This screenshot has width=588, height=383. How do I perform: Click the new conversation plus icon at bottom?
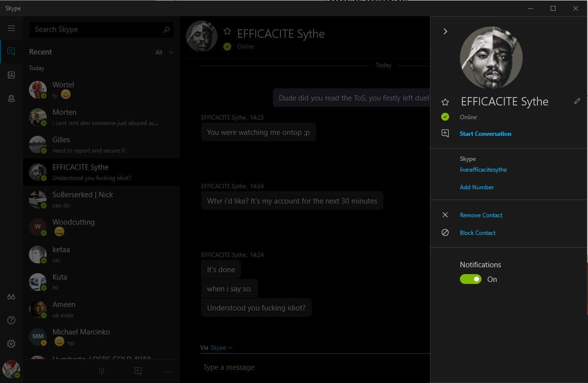pyautogui.click(x=138, y=371)
